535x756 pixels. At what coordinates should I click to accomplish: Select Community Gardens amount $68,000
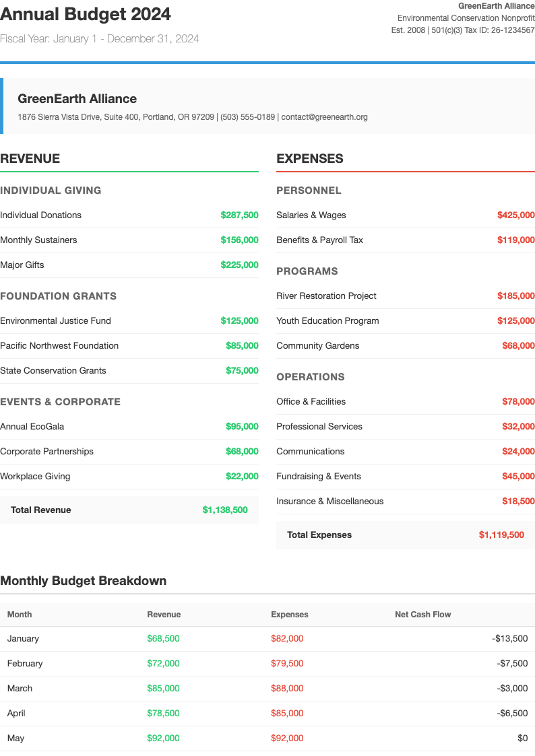point(518,346)
